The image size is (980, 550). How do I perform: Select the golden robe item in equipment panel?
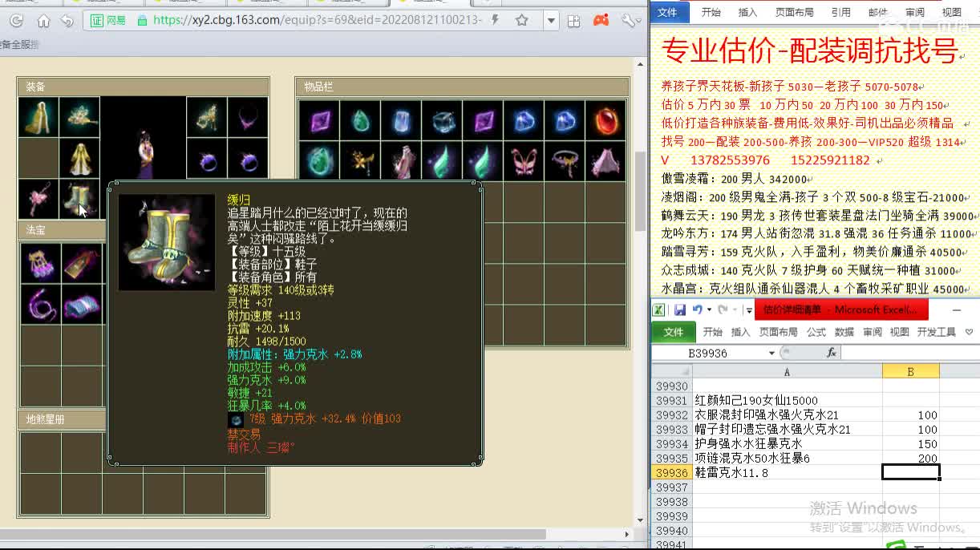click(x=38, y=117)
